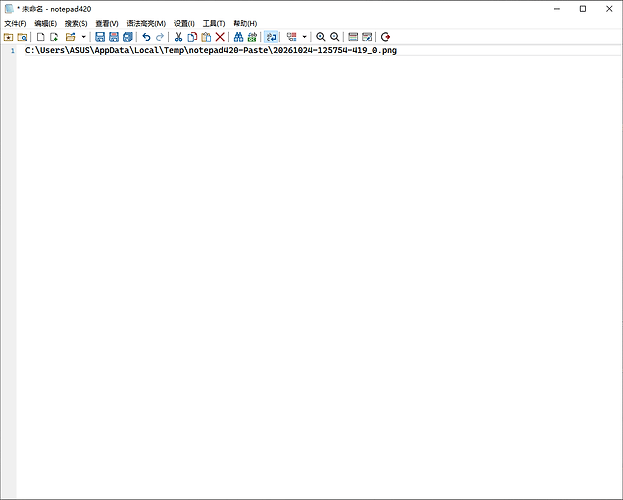
Task: Open the 搜索(S) menu
Action: pyautogui.click(x=76, y=23)
